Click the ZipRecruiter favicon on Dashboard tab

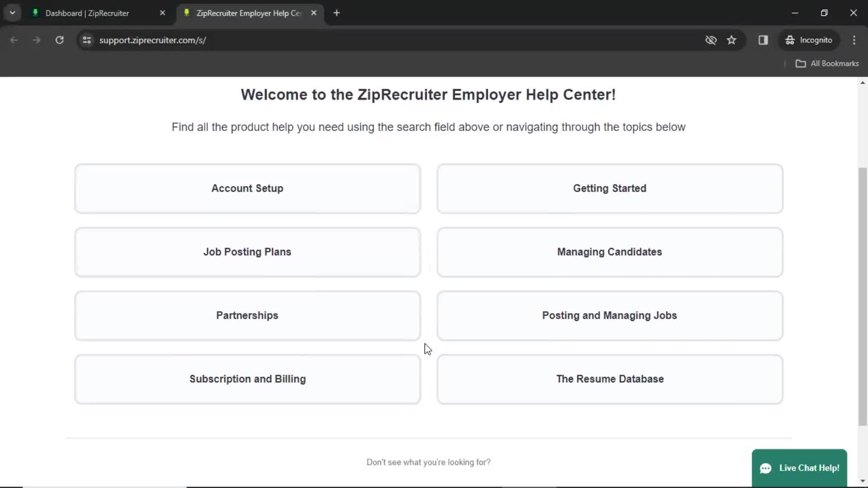(35, 13)
